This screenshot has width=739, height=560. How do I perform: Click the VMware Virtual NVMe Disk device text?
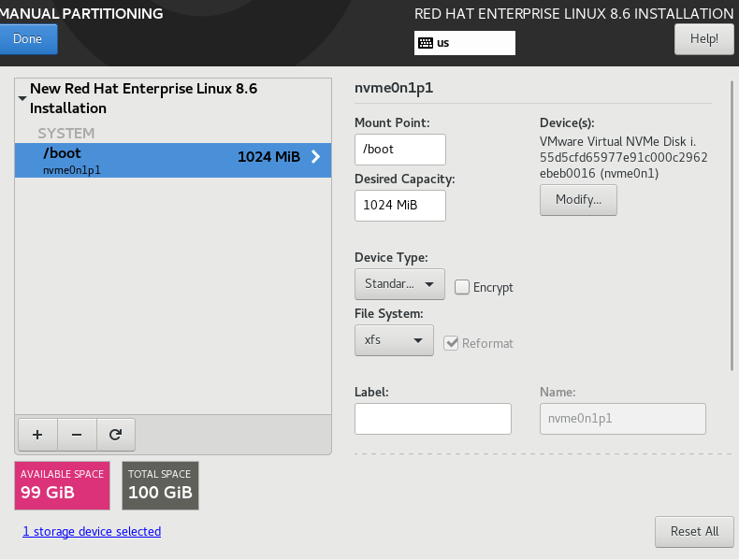click(624, 157)
